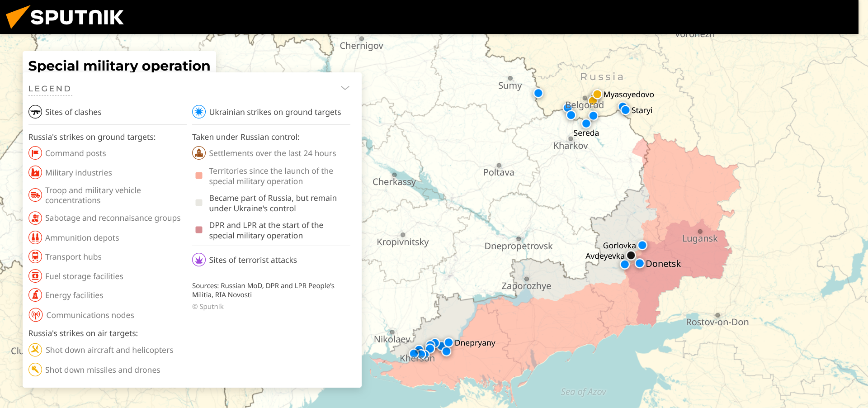
Task: Click the LEGEND heading label
Action: [50, 89]
